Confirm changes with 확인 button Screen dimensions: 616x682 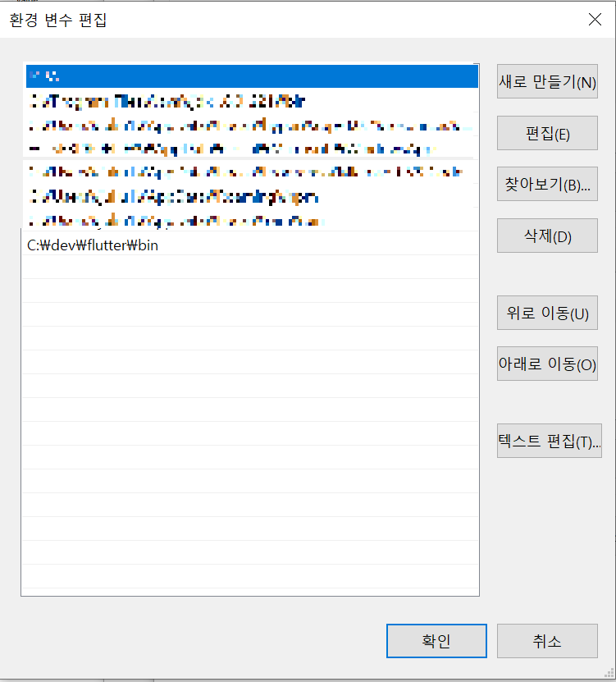[436, 641]
